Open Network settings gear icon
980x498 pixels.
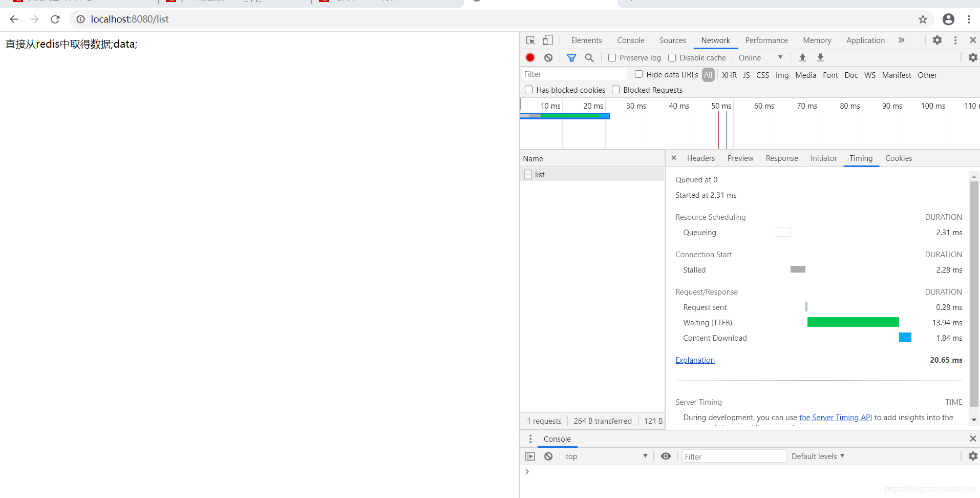click(973, 57)
